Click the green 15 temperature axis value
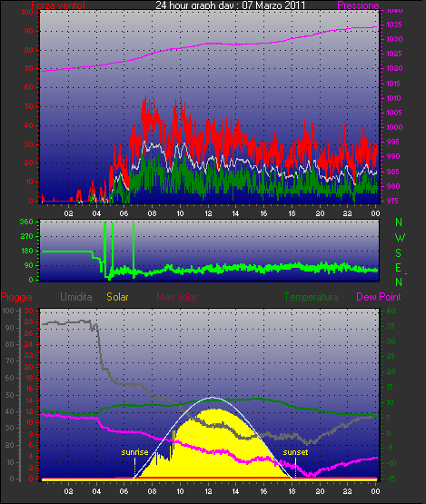This screenshot has width=426, height=504. click(391, 387)
